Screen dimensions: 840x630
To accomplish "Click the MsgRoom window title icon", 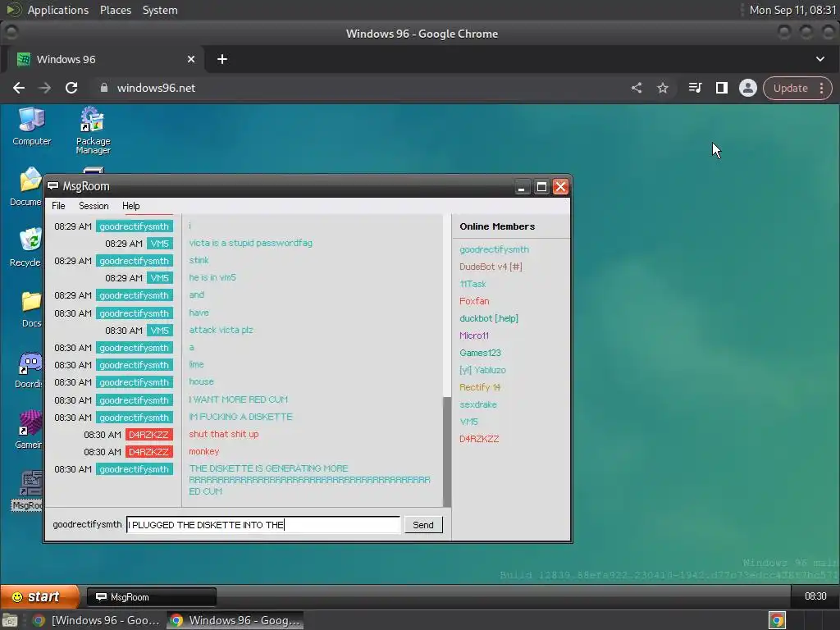I will coord(53,186).
